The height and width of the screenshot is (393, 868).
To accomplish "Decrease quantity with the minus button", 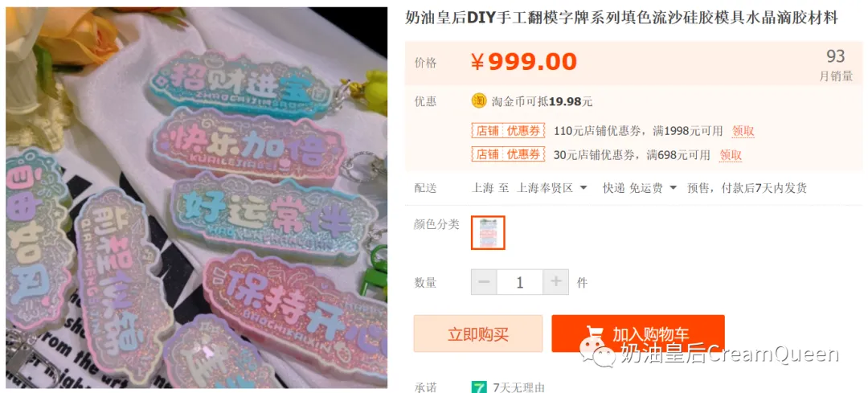I will pos(484,282).
